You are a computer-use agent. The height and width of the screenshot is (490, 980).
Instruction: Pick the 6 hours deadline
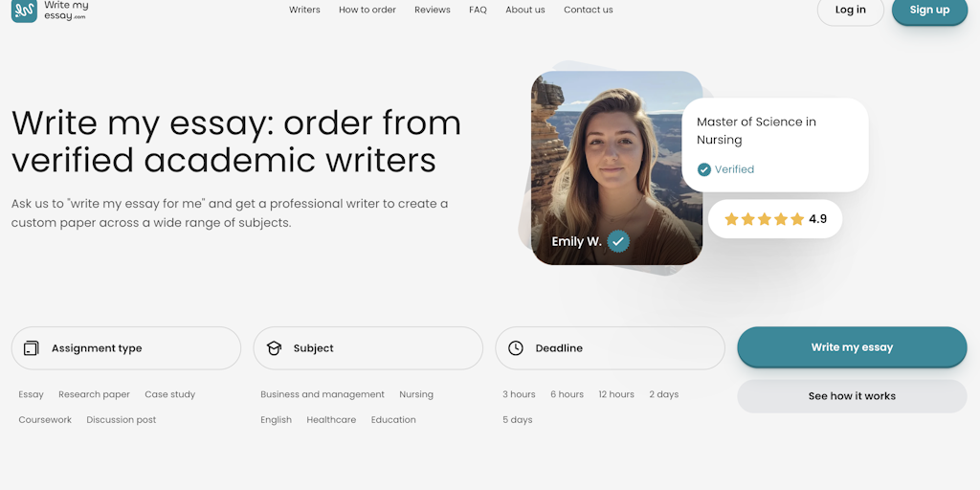[x=567, y=394]
